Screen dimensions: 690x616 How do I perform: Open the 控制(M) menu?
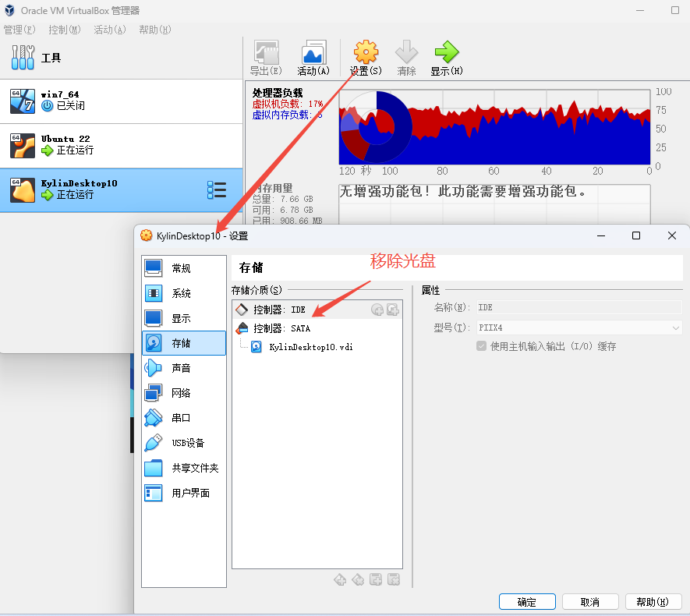point(64,30)
